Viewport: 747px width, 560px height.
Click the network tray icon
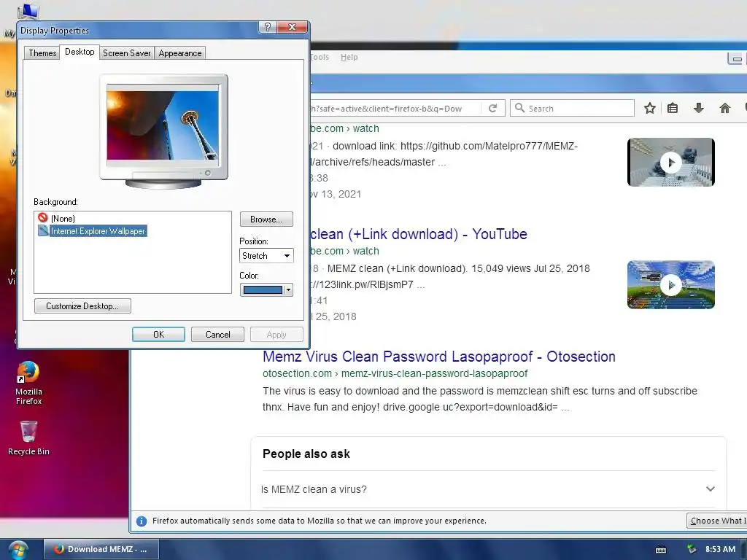coord(692,549)
